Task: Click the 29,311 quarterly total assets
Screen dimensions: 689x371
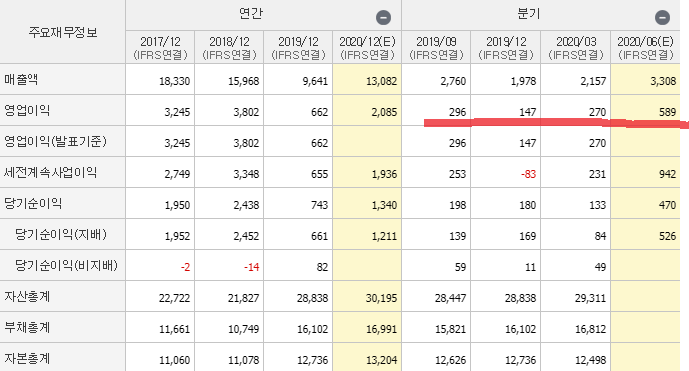Action: click(591, 298)
